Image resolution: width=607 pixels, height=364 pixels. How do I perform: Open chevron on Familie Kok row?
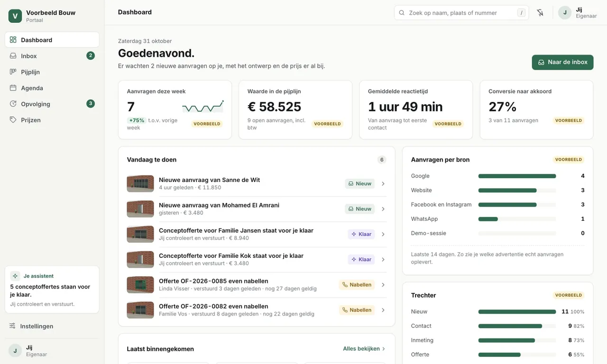383,260
